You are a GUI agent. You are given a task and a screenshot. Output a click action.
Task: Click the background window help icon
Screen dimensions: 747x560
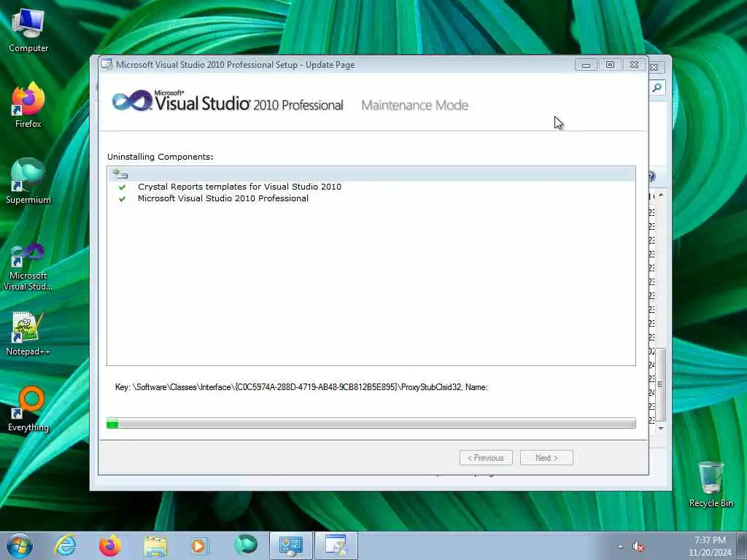tap(652, 176)
